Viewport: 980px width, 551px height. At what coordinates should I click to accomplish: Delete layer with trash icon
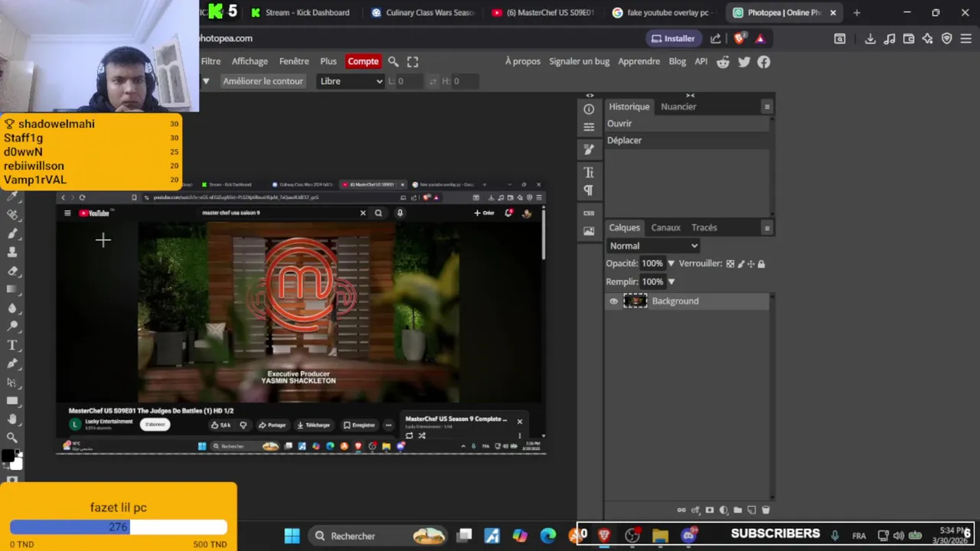coord(766,510)
